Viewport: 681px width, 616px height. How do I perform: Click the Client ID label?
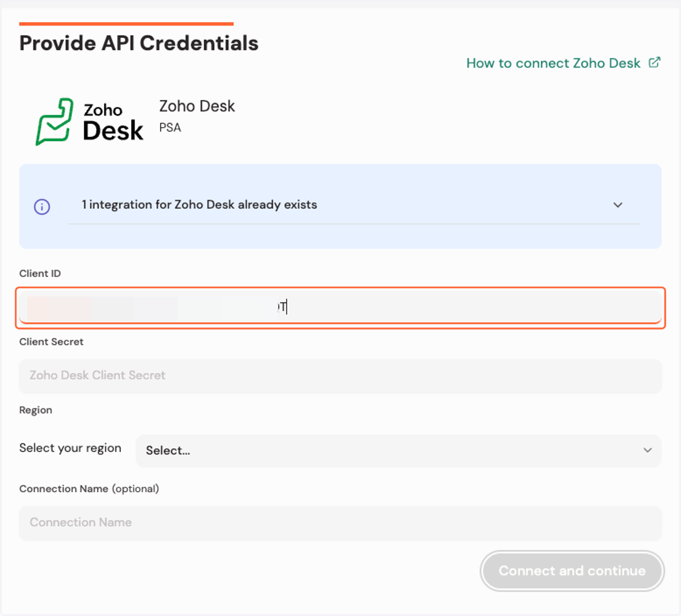tap(40, 273)
